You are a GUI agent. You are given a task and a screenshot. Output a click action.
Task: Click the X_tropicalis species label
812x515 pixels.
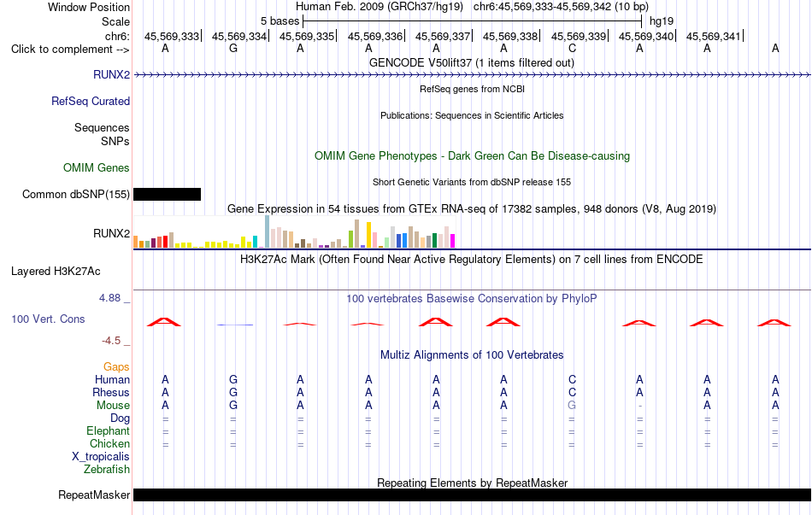101,457
